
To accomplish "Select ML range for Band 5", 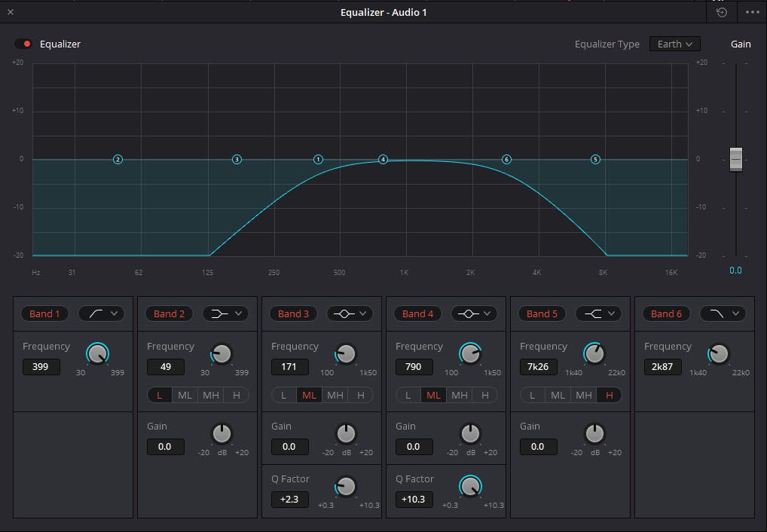I will pos(558,396).
